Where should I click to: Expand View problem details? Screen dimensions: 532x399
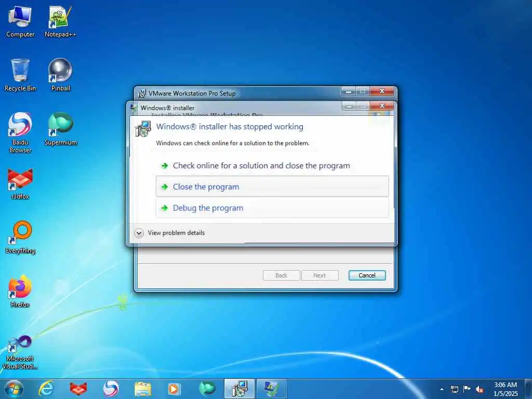[x=170, y=233]
